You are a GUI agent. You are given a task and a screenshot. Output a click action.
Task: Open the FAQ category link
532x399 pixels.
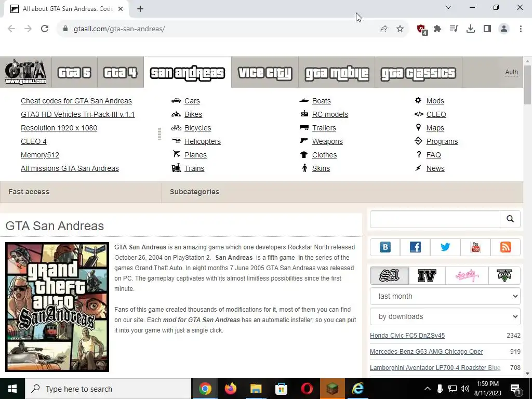click(x=434, y=155)
